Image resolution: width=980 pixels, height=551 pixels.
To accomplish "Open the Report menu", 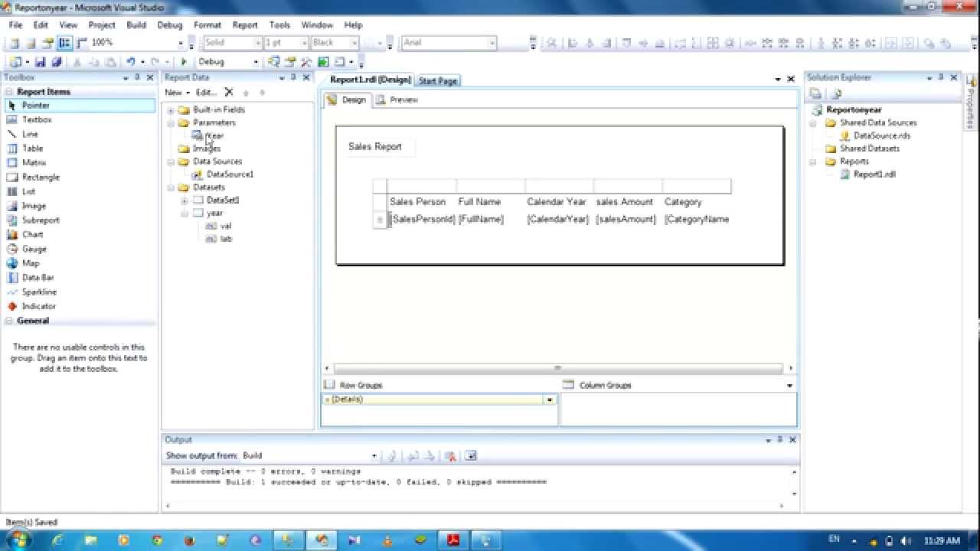I will (x=245, y=25).
